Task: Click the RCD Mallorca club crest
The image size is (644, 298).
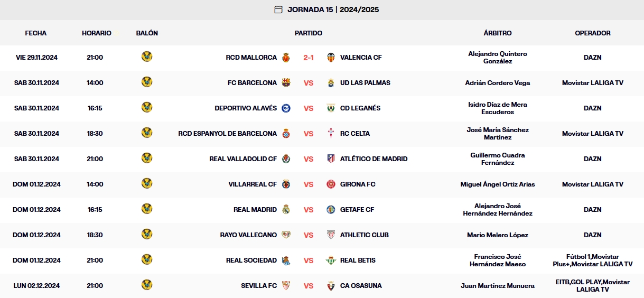Action: (x=286, y=58)
